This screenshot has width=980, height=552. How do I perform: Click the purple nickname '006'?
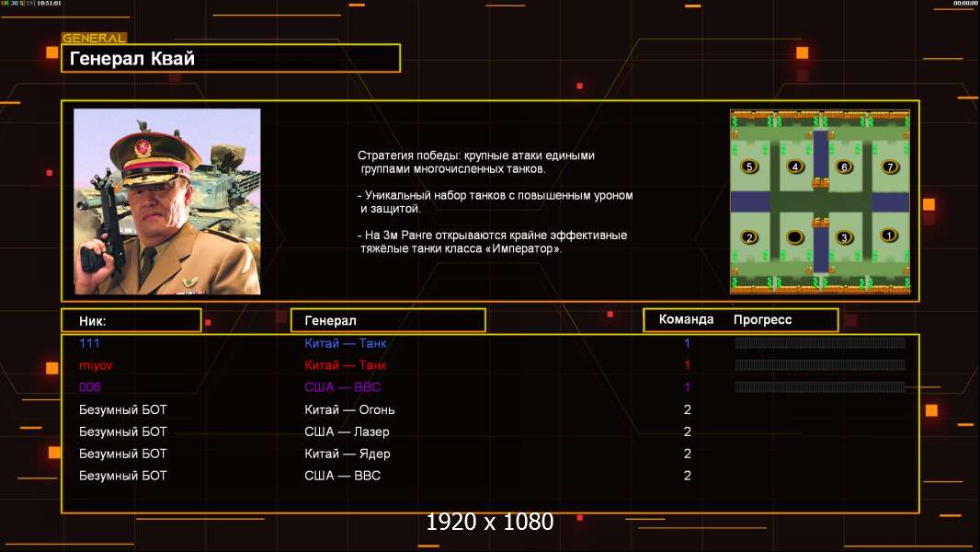89,387
